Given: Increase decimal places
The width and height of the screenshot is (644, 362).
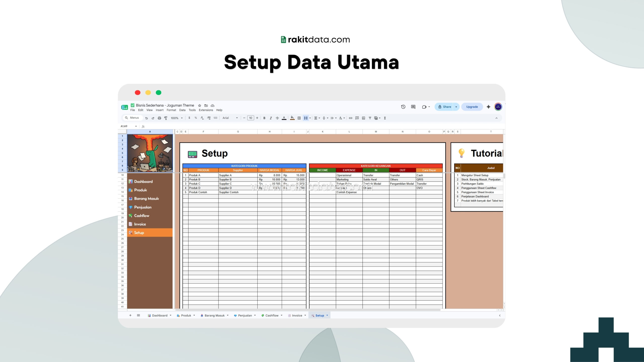Looking at the screenshot, I should point(209,118).
